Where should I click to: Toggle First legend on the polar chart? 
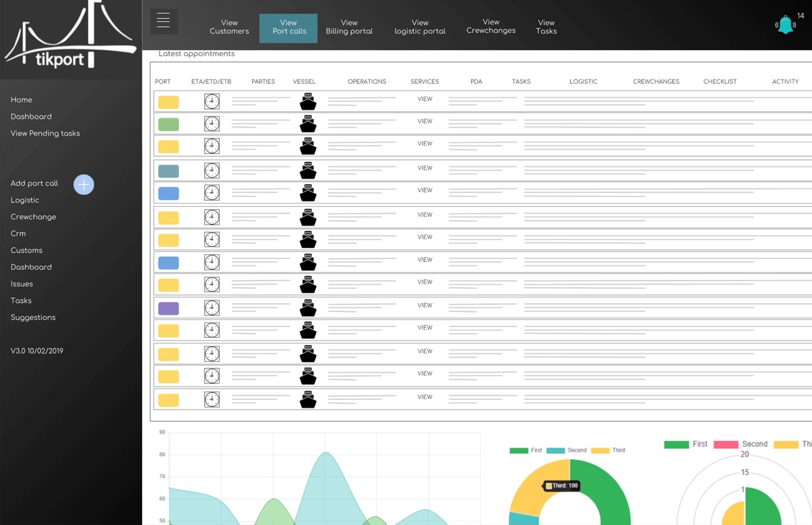tap(686, 444)
